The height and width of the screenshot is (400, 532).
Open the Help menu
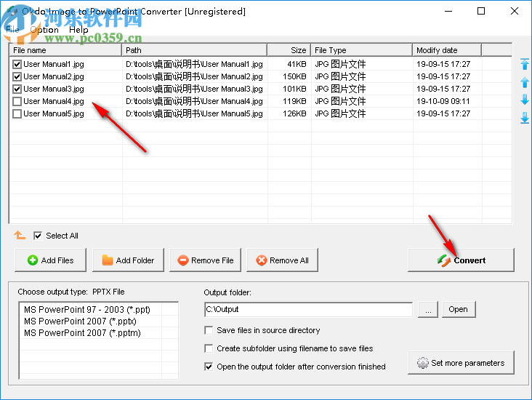tap(78, 30)
